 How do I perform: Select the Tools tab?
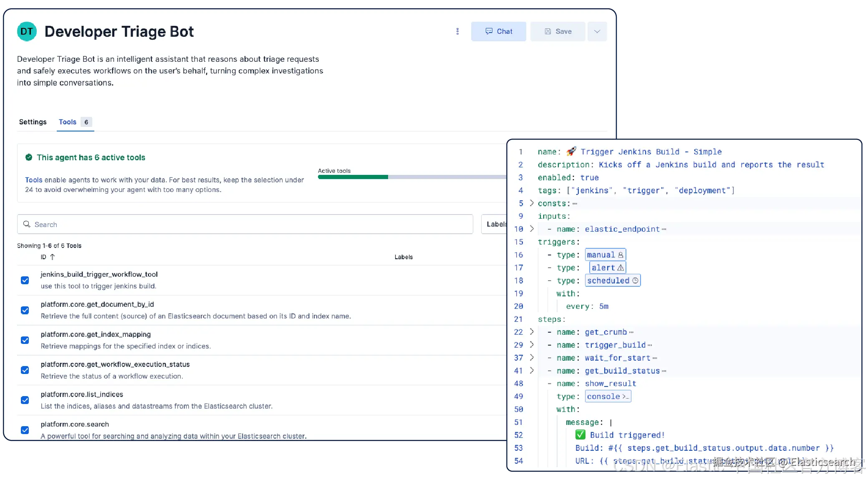tap(68, 122)
